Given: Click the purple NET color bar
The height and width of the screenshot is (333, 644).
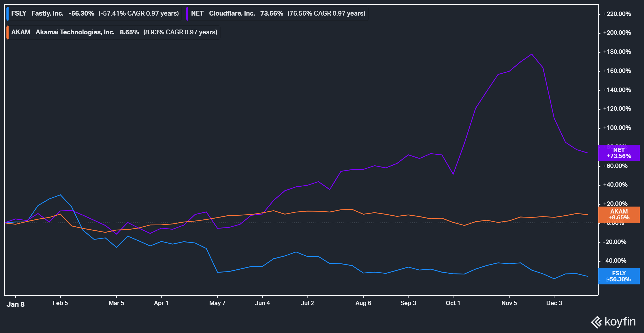Looking at the screenshot, I should click(x=187, y=13).
